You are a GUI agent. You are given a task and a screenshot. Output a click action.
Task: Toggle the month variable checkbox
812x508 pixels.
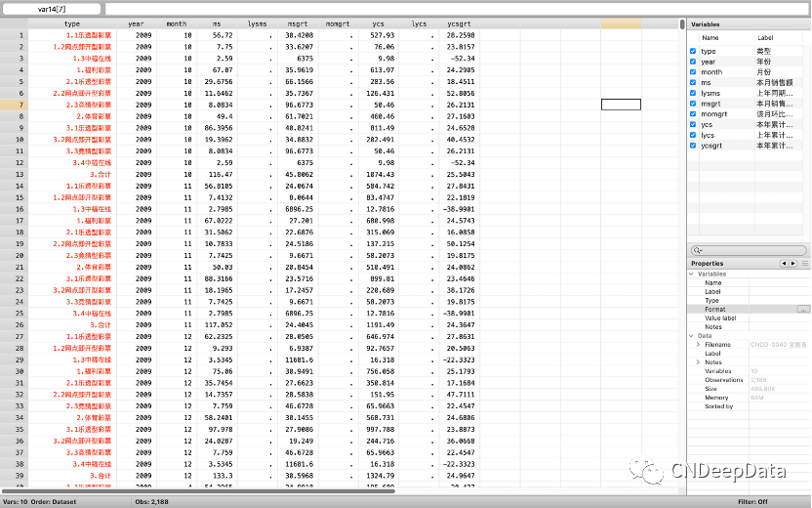point(693,72)
